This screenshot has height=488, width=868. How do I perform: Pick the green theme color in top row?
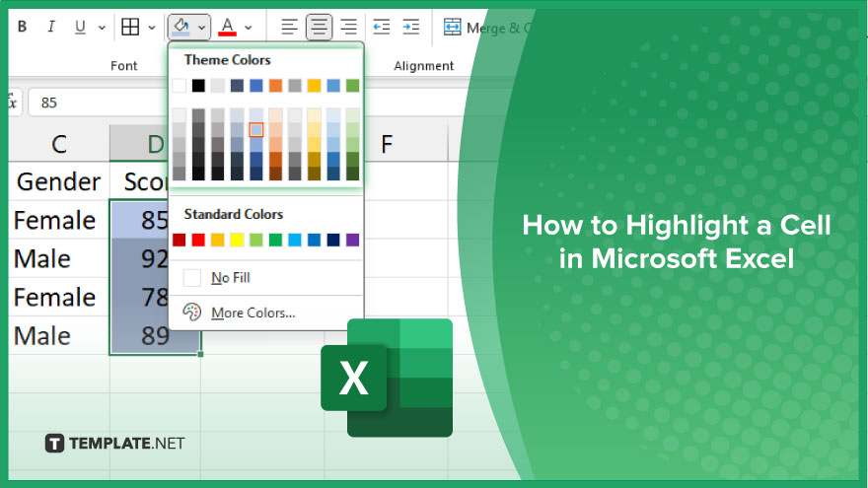(x=353, y=86)
